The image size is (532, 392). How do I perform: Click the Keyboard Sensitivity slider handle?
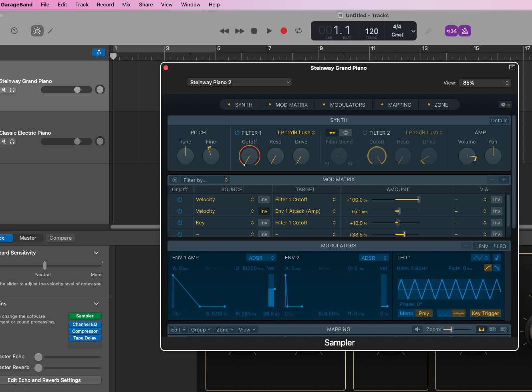pos(45,265)
